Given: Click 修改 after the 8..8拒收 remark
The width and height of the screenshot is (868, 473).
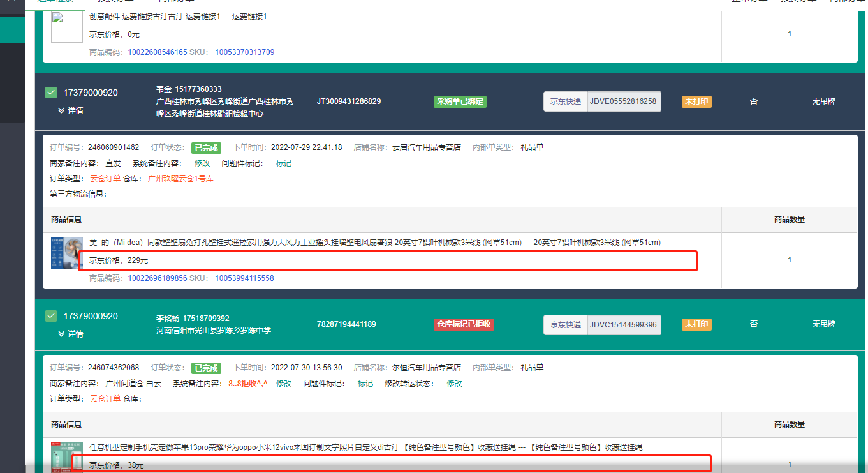Looking at the screenshot, I should [284, 384].
